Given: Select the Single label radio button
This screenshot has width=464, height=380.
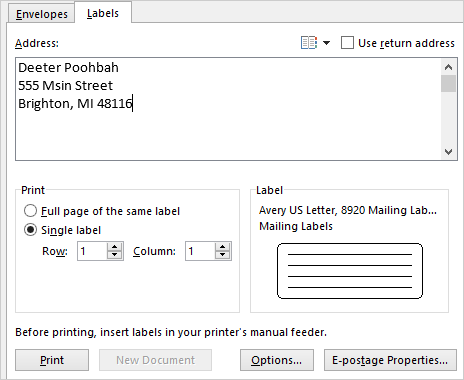Looking at the screenshot, I should click(x=30, y=230).
